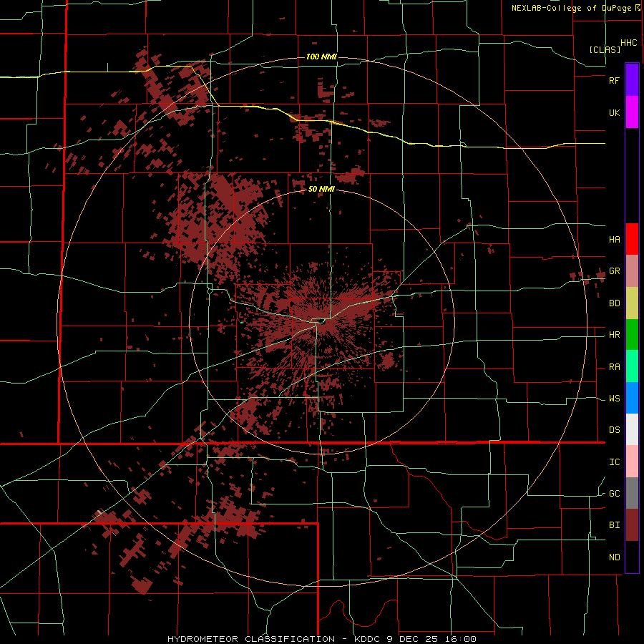Image resolution: width=644 pixels, height=644 pixels.
Task: Click the WS legend label
Action: (x=615, y=399)
